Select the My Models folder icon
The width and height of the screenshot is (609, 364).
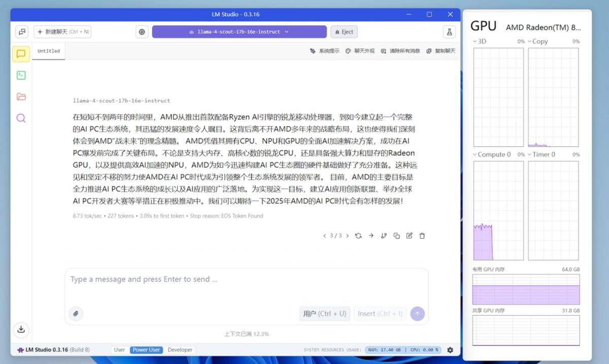[21, 96]
